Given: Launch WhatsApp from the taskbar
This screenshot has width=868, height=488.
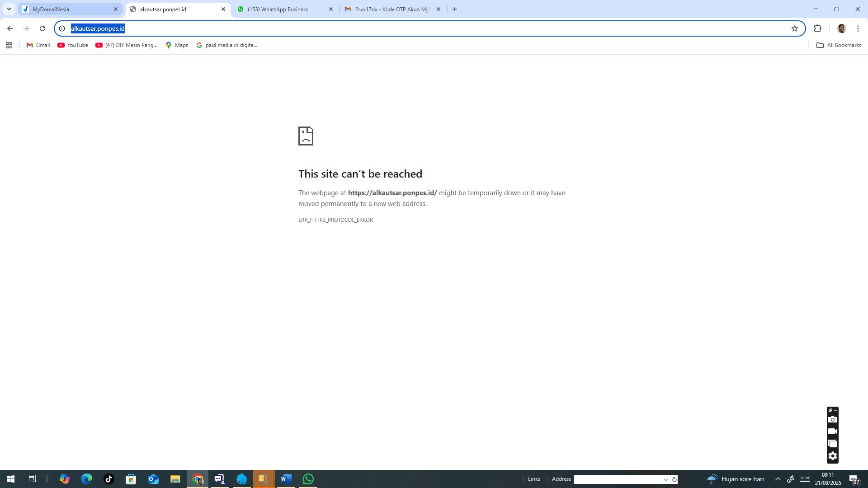Looking at the screenshot, I should 308,479.
